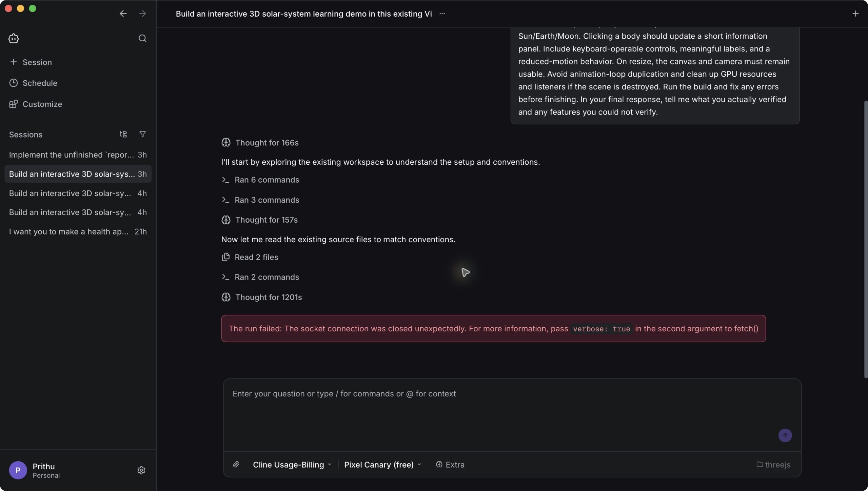This screenshot has width=868, height=491.
Task: Click the Cline robot logo icon
Action: tap(14, 38)
